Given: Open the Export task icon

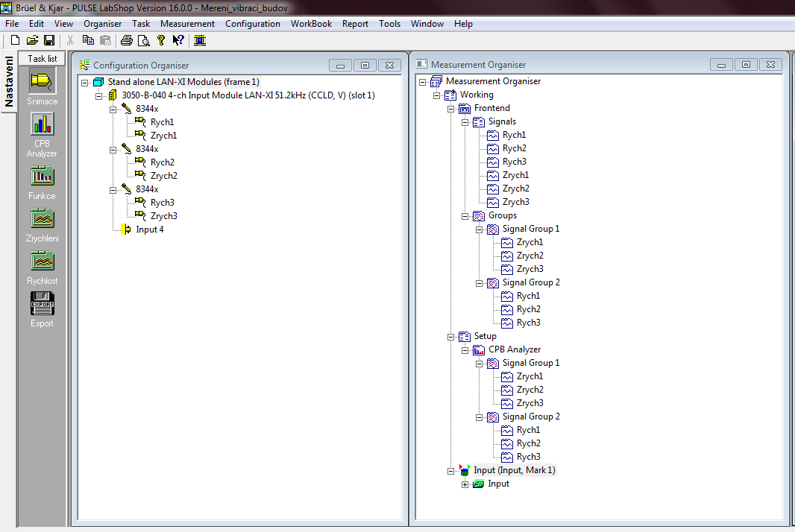Looking at the screenshot, I should tap(42, 303).
